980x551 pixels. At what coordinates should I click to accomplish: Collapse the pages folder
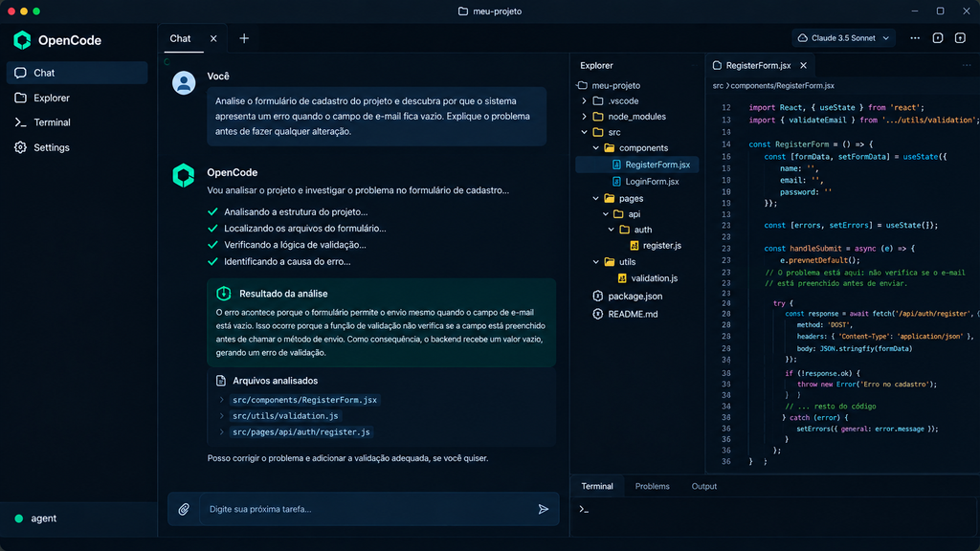click(595, 199)
